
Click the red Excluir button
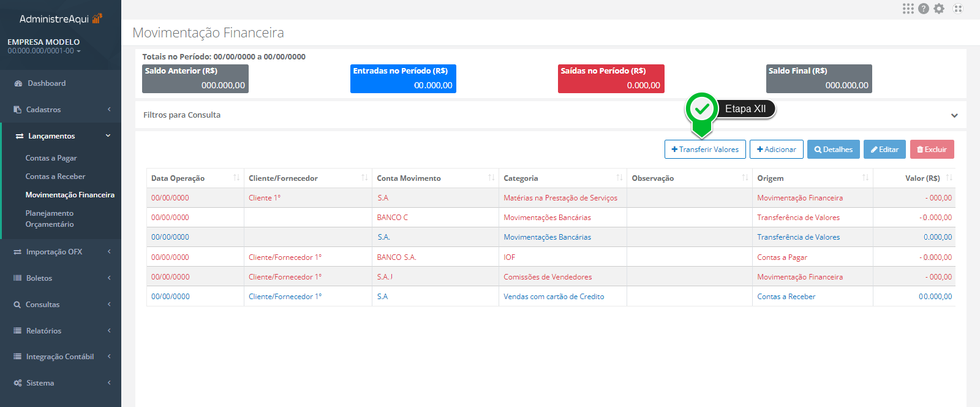click(x=932, y=150)
